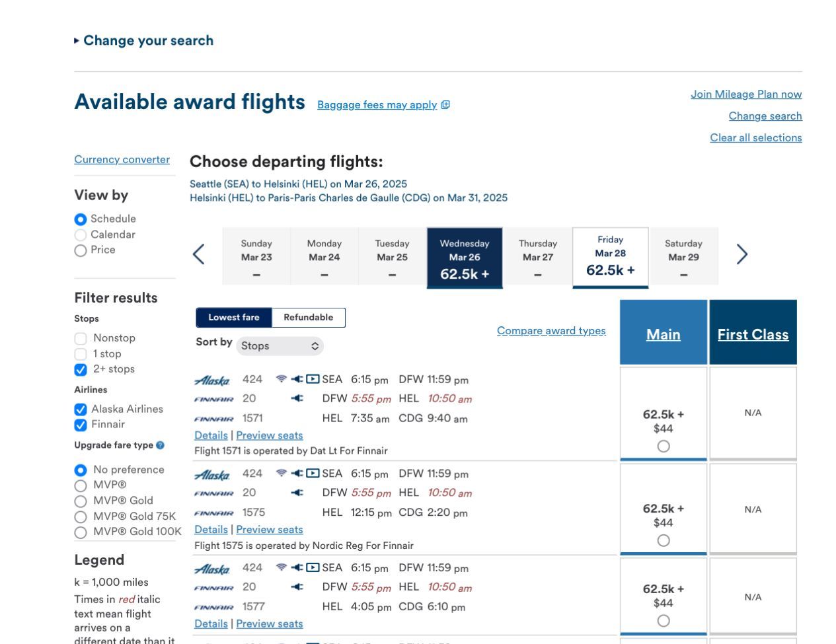This screenshot has height=644, width=836.
Task: Enable the Nonstop filter checkbox
Action: 81,338
